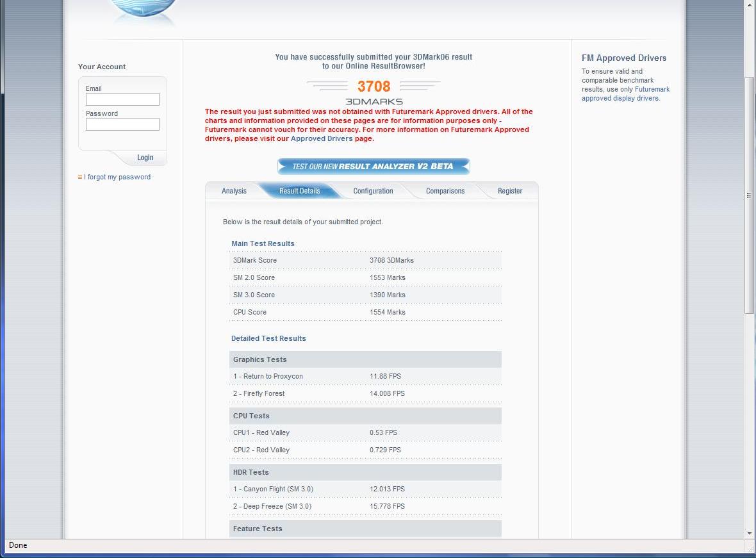Select the '11.88 FPS' value
This screenshot has height=558, width=756.
pyautogui.click(x=385, y=376)
